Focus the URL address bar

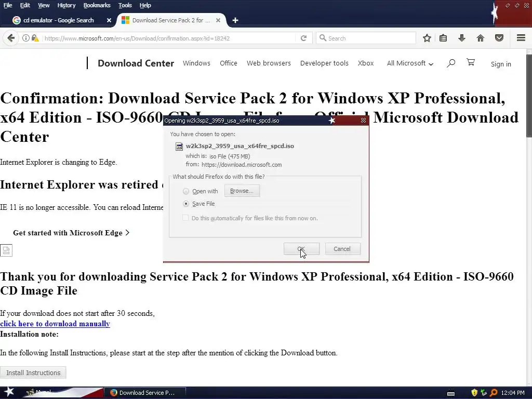point(169,38)
